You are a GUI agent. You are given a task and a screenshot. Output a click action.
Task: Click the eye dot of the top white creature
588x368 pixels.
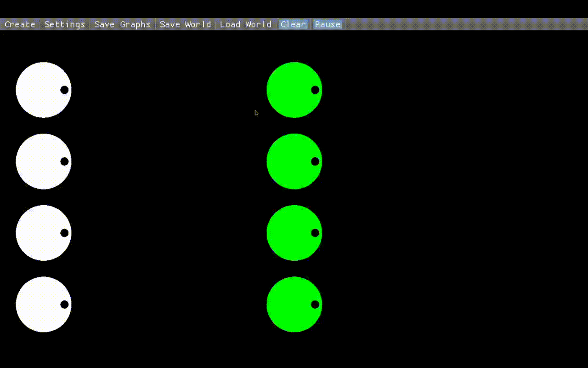[x=64, y=90]
